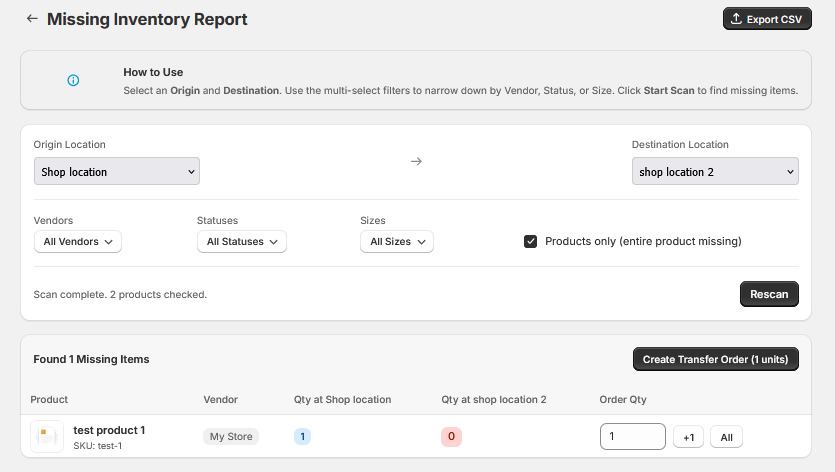Click the Product column header
Viewport: 835px width, 472px height.
pos(49,400)
